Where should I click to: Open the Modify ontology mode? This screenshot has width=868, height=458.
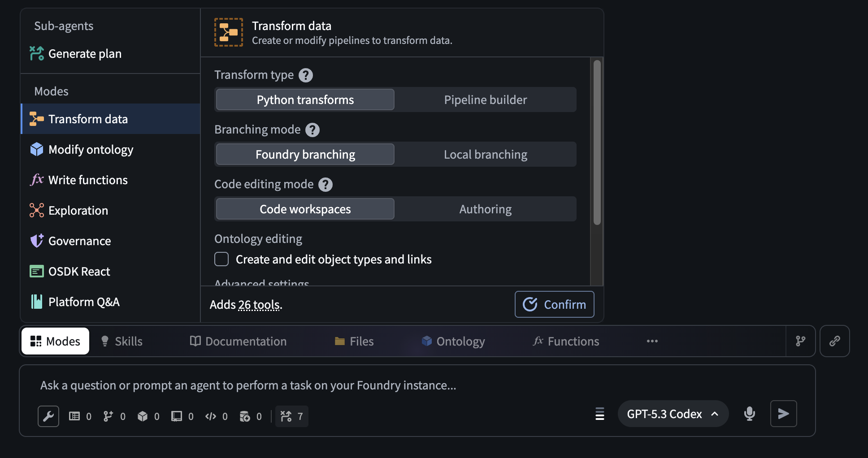[91, 149]
